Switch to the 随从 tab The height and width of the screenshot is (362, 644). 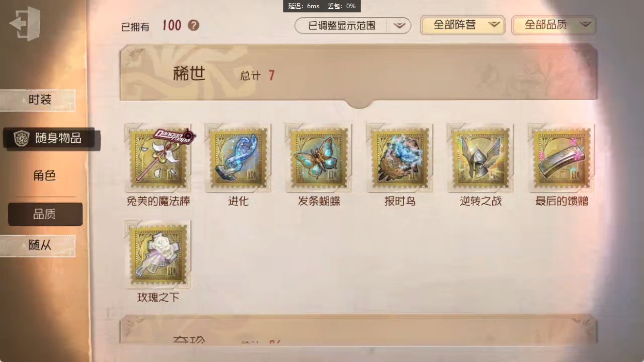click(38, 245)
